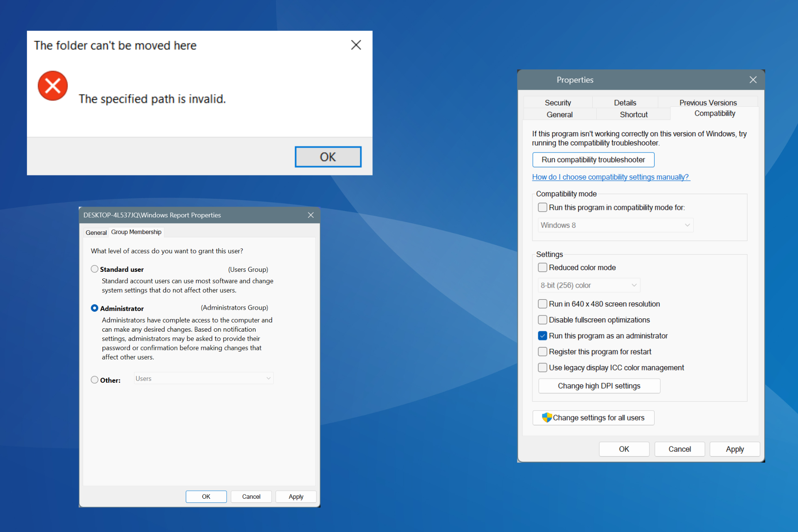Click the close X icon on Properties window
Image resolution: width=798 pixels, height=532 pixels.
click(753, 79)
